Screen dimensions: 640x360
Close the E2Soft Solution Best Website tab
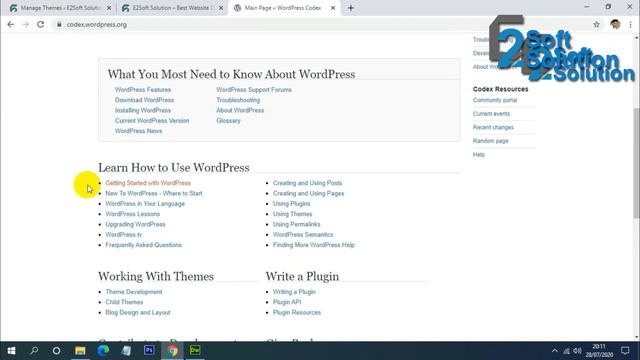[221, 8]
